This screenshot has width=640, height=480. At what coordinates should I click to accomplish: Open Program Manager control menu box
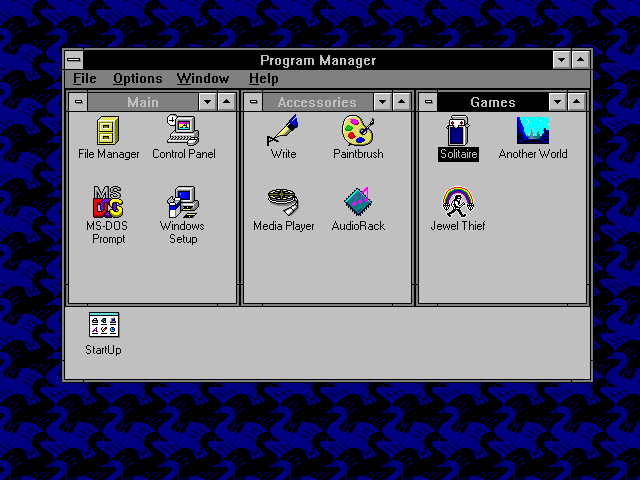pyautogui.click(x=74, y=60)
